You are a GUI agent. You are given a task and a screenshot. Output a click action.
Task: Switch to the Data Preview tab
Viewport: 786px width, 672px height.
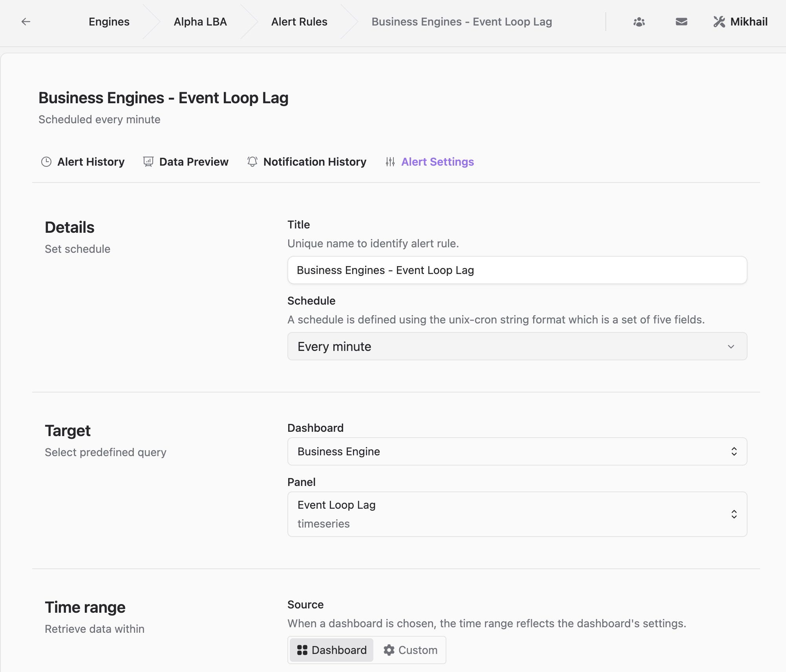coord(186,162)
